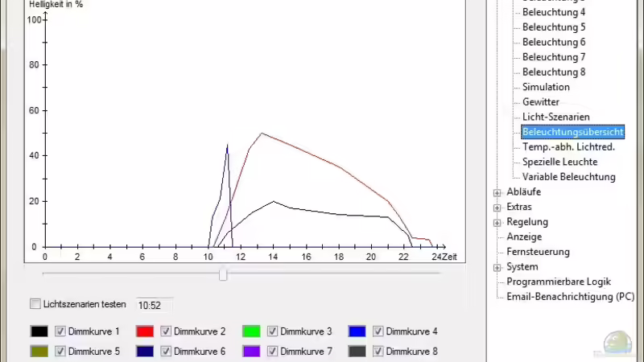Expand the System tree node
The width and height of the screenshot is (644, 362).
tap(497, 267)
